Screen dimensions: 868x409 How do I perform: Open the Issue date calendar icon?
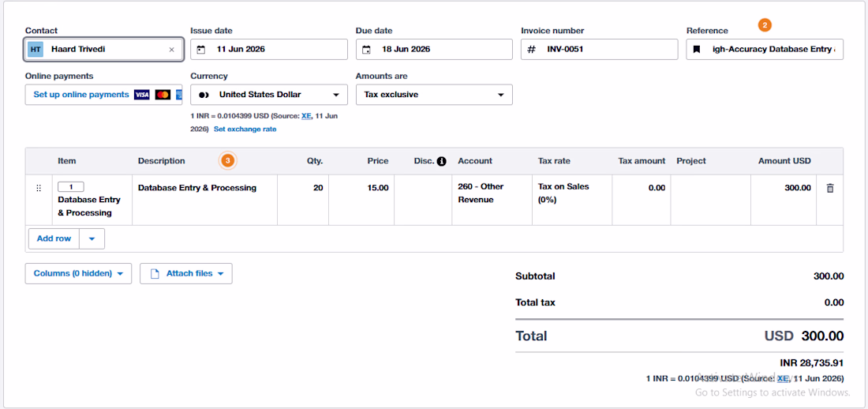(201, 50)
